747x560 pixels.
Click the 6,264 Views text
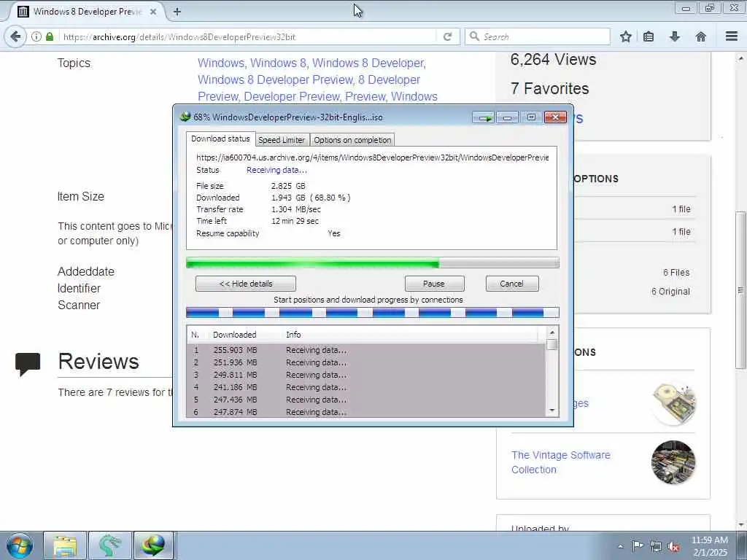pyautogui.click(x=553, y=59)
